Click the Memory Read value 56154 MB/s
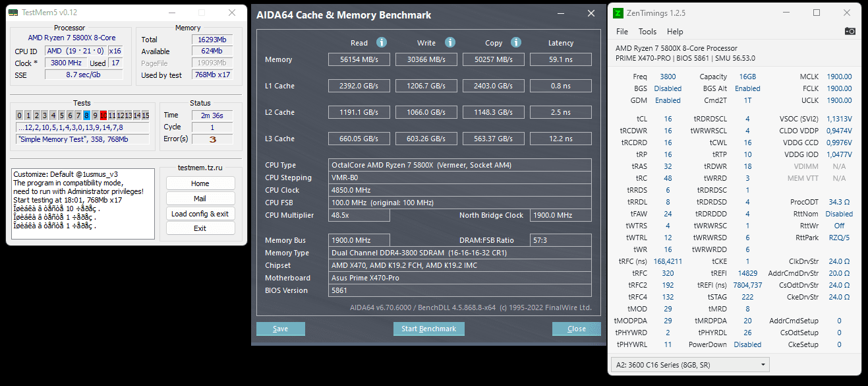Image resolution: width=868 pixels, height=386 pixels. (x=359, y=59)
